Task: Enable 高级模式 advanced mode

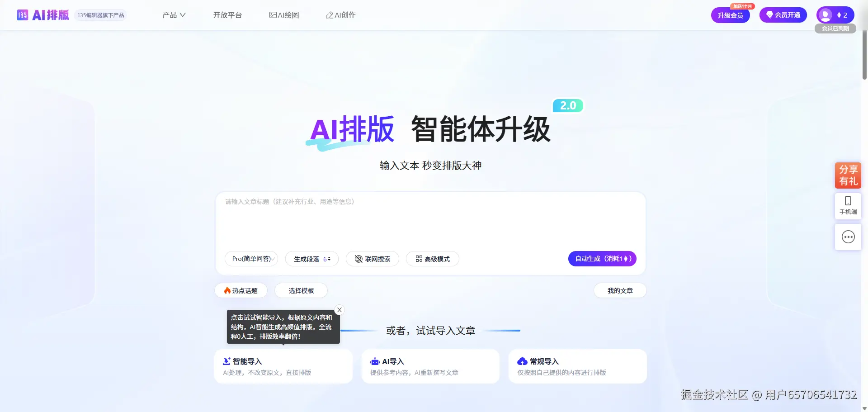Action: click(432, 259)
